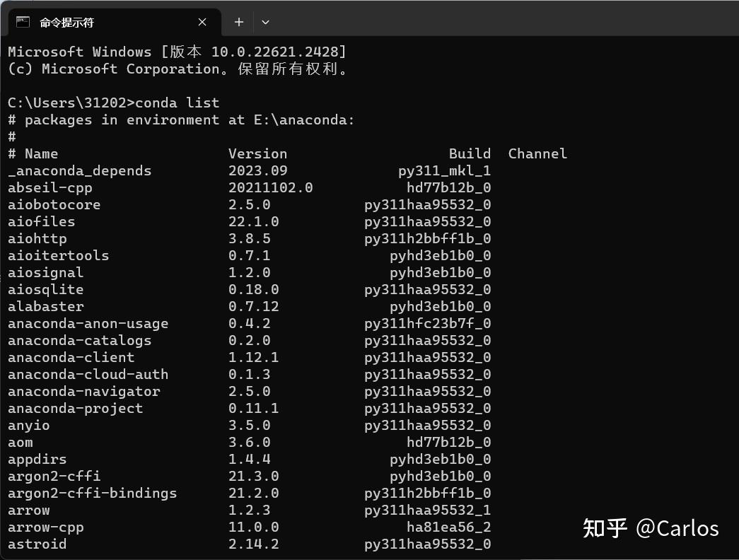Click the 'Version' column header text
The image size is (739, 560).
pos(257,153)
